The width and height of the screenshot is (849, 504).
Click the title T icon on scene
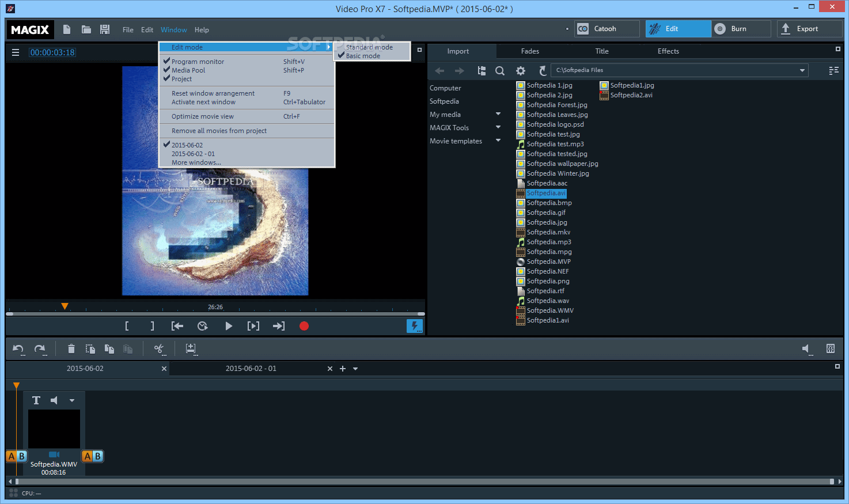36,400
